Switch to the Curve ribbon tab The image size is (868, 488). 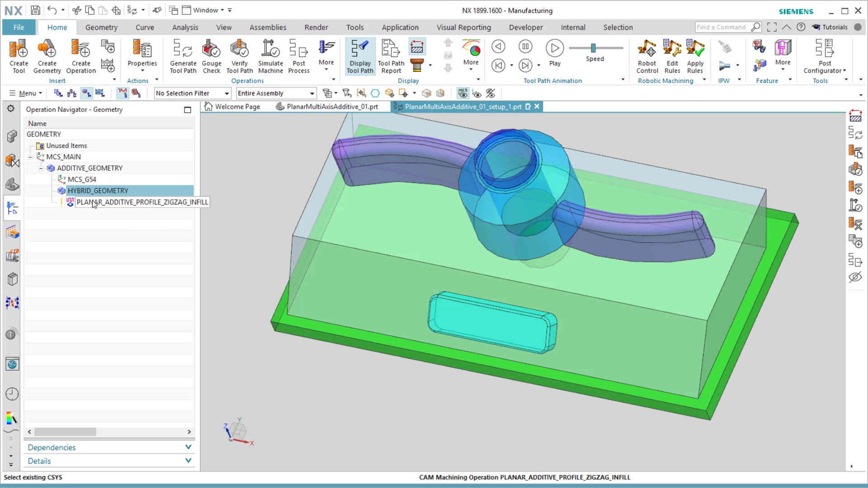pos(145,27)
